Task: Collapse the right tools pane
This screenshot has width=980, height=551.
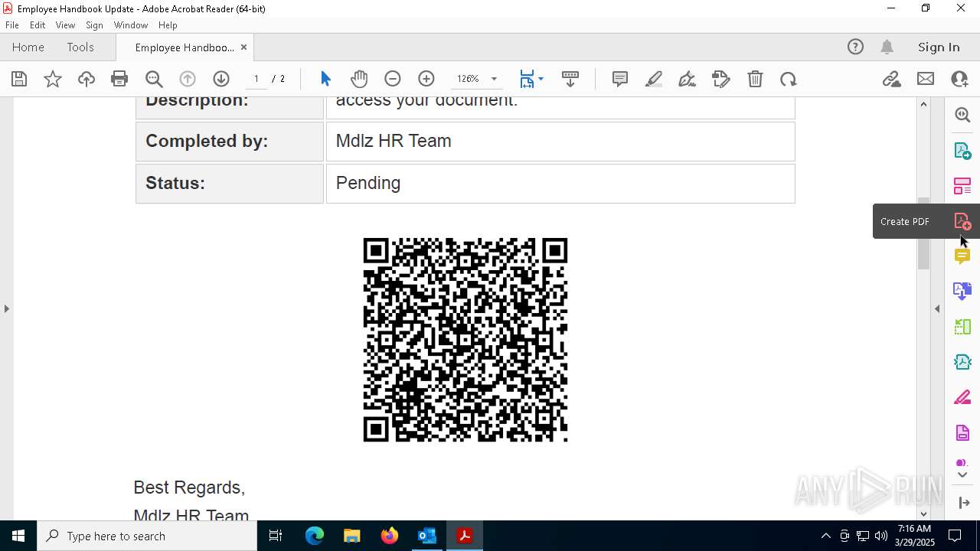Action: tap(964, 503)
